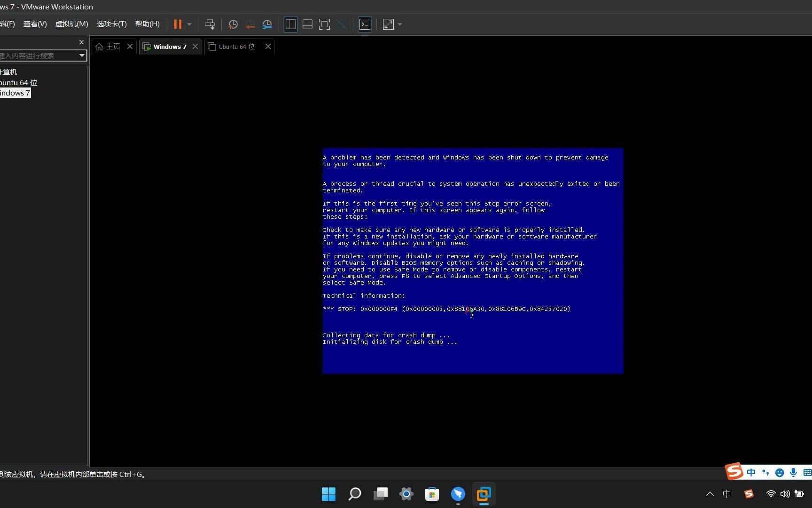
Task: Open Task View on the taskbar
Action: click(381, 494)
